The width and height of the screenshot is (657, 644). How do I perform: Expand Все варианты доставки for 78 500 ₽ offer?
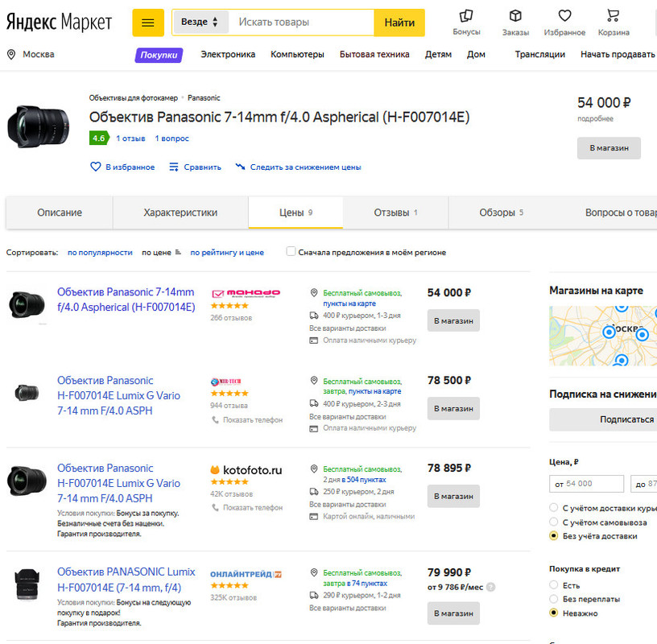point(347,417)
